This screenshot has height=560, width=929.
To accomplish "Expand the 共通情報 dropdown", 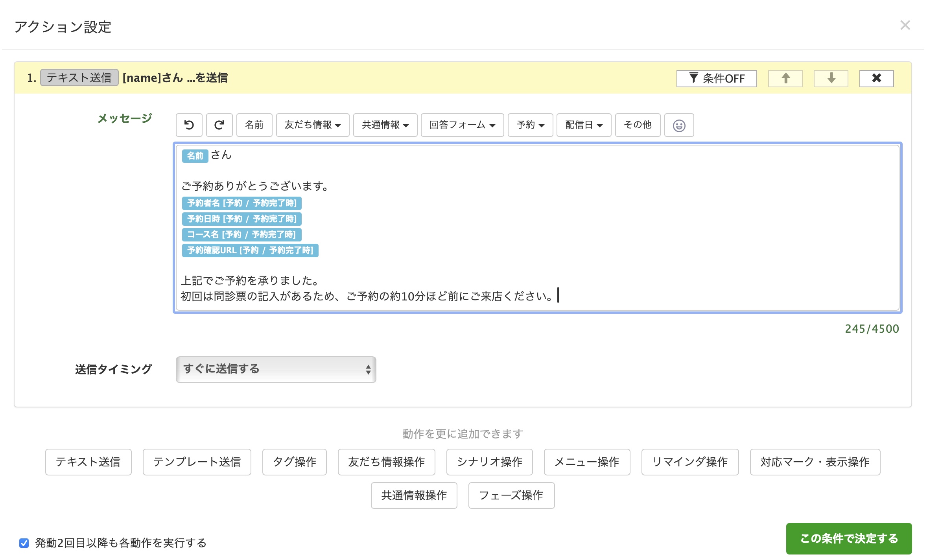I will (x=385, y=125).
